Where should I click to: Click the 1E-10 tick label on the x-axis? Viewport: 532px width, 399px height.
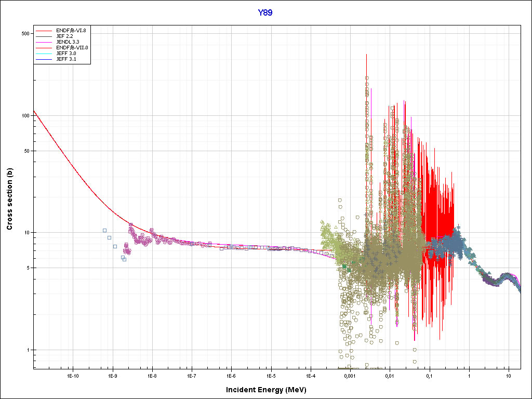[73, 376]
